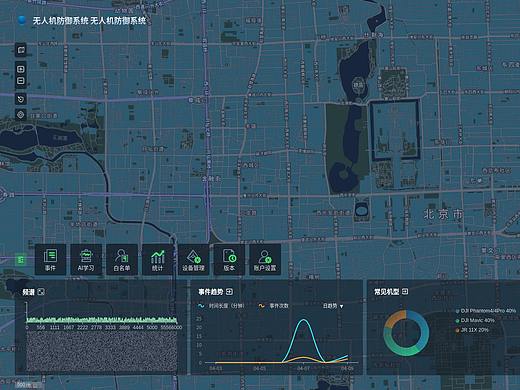520x390 pixels.
Task: Toggle the 时间长度 (分钟) legend series
Action: (221, 306)
